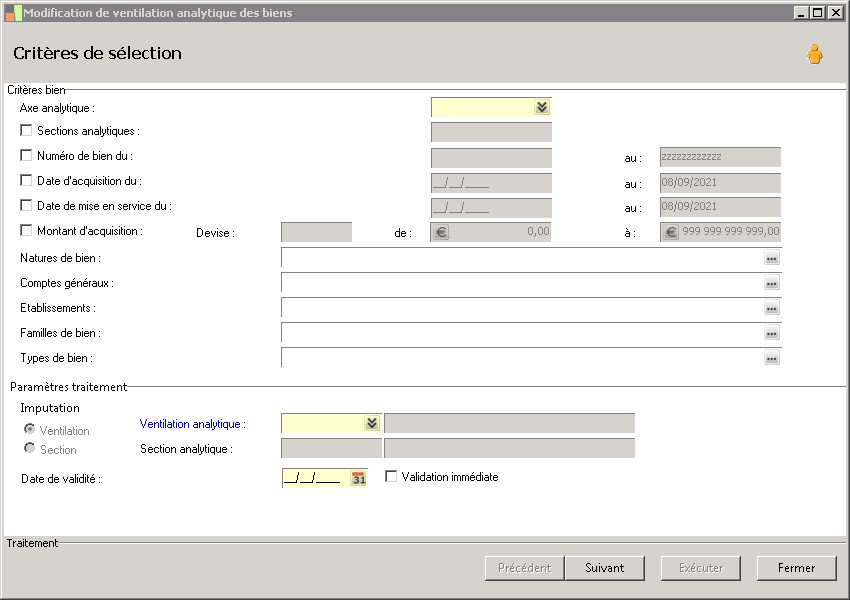Expand the Axe analytique dropdown

(541, 107)
